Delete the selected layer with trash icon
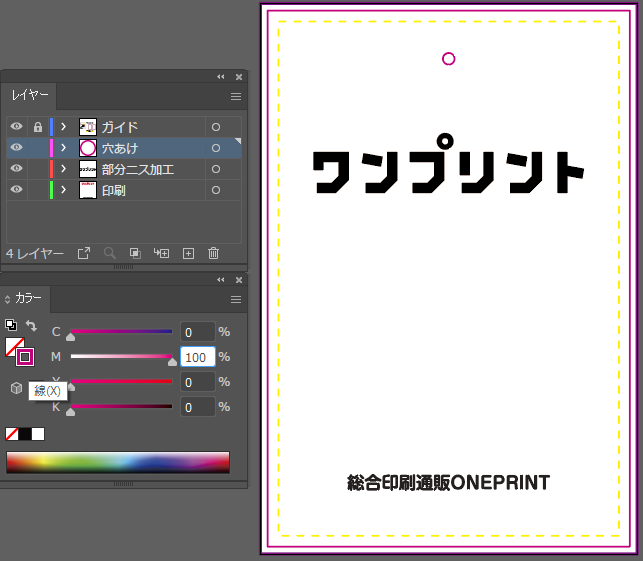This screenshot has height=561, width=643. pyautogui.click(x=213, y=254)
